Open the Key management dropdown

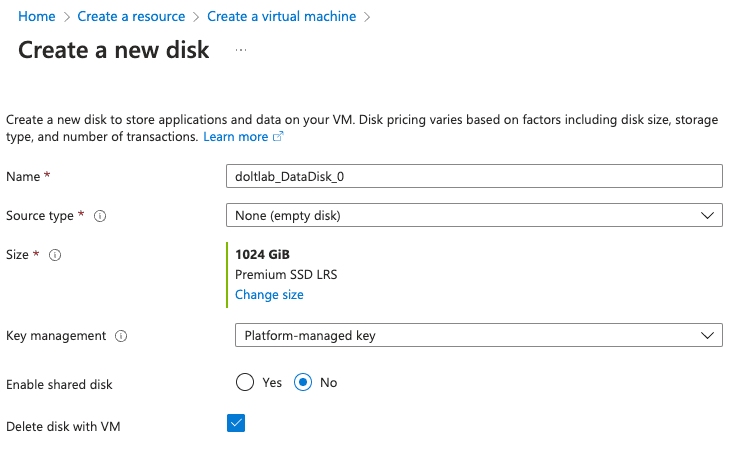[x=479, y=335]
